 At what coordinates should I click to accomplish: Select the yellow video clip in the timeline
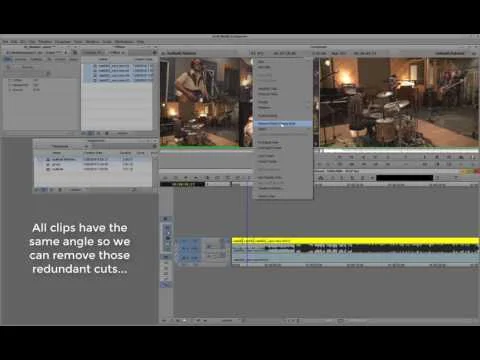tap(355, 241)
